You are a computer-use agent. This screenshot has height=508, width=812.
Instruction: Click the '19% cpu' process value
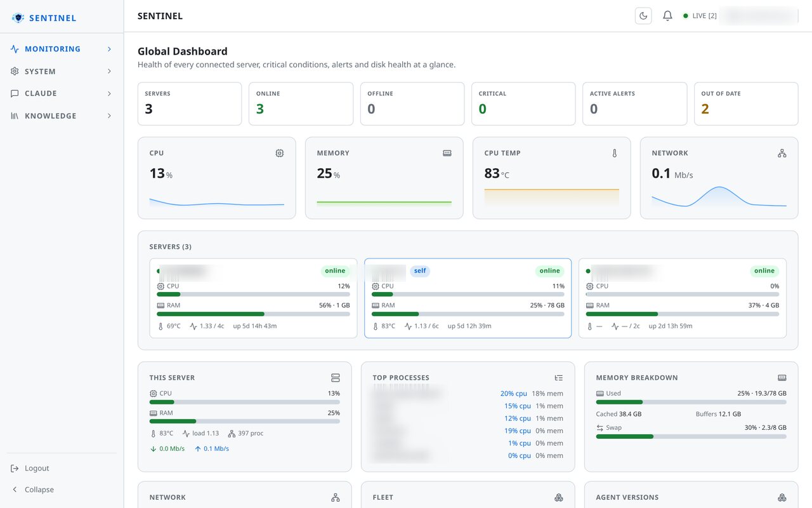click(x=517, y=431)
